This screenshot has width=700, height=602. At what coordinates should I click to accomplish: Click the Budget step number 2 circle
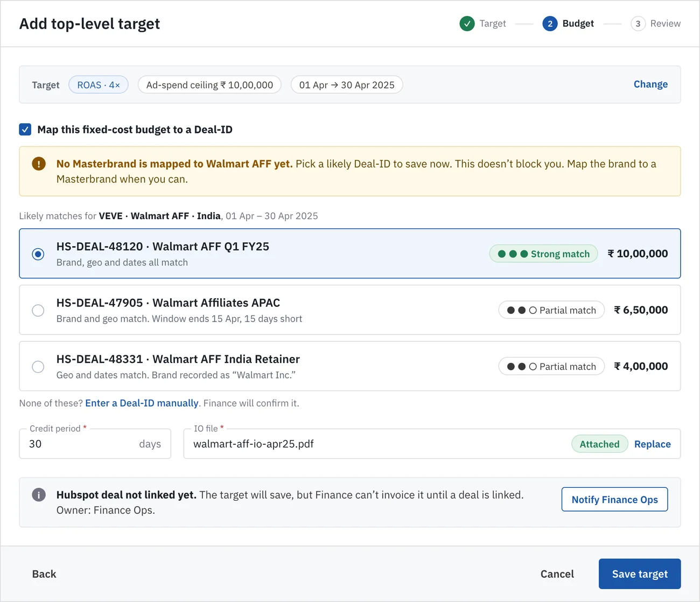pos(550,24)
